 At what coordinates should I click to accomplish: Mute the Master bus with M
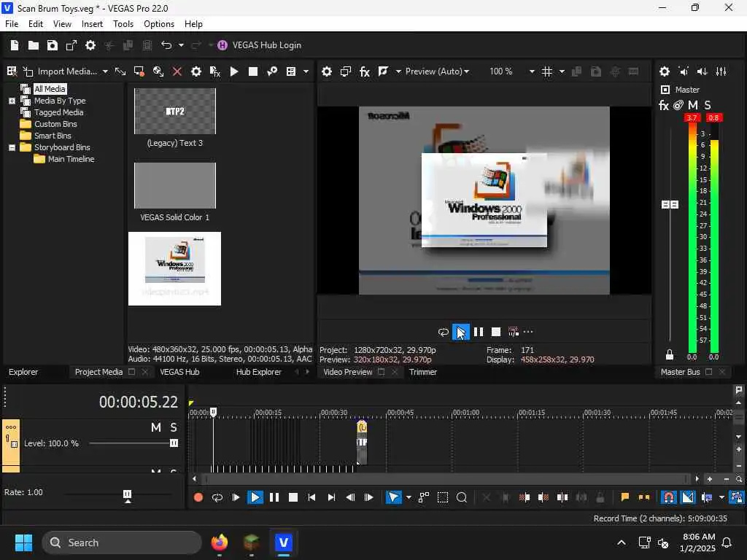click(x=693, y=105)
